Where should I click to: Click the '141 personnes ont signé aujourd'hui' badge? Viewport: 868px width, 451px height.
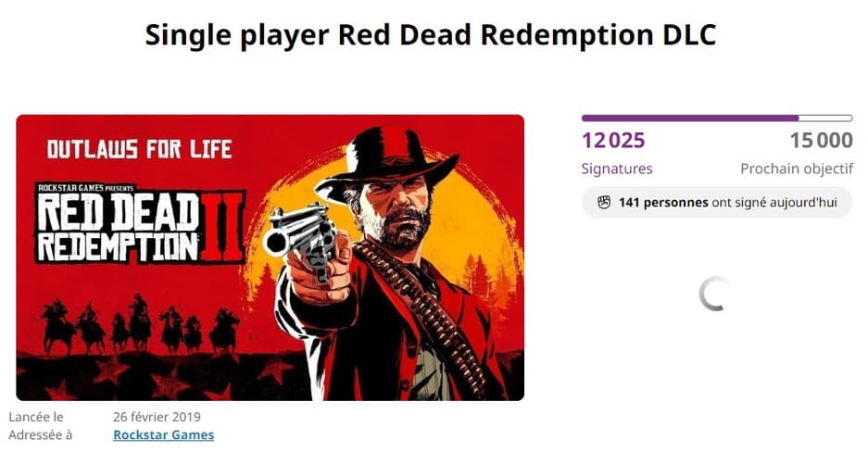(717, 203)
